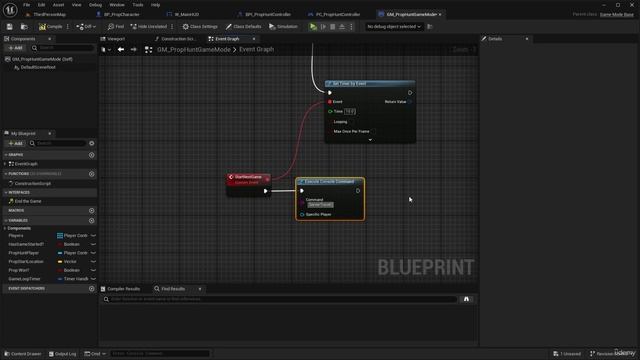Click the Stop play icon
This screenshot has width=640, height=360.
(333, 27)
